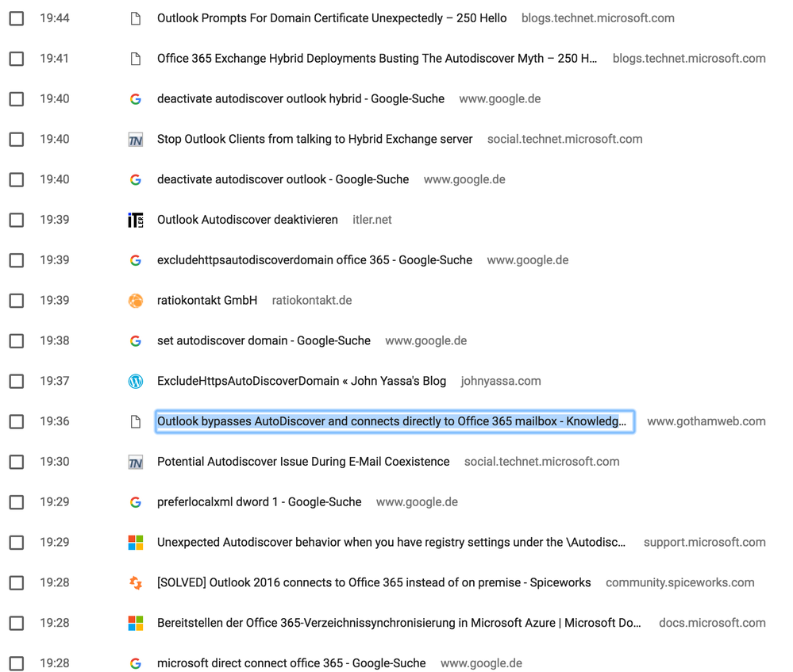Click TechNet icon beside Potential Autodiscover Issue
Image resolution: width=793 pixels, height=672 pixels.
coord(136,463)
